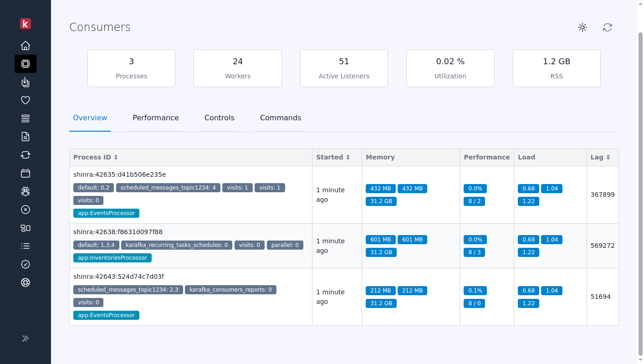The height and width of the screenshot is (364, 644).
Task: Collapse the sidebar with the chevron
Action: [x=26, y=338]
